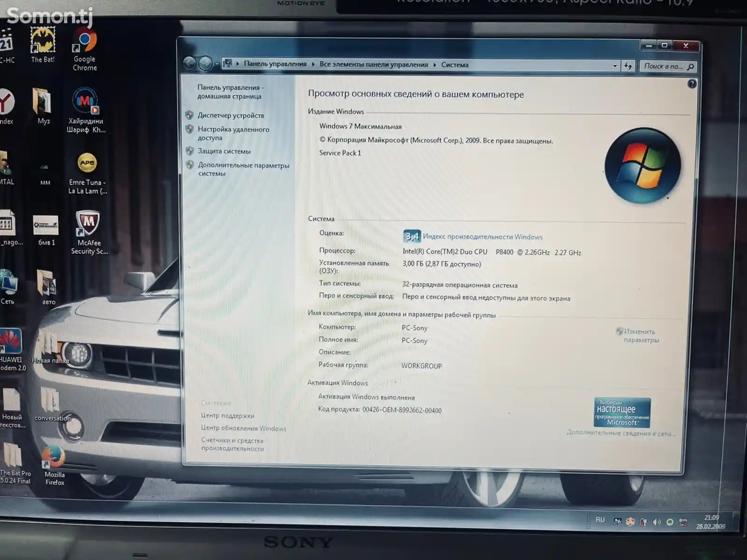The height and width of the screenshot is (560, 747).
Task: Open the авто folder on desktop
Action: [48, 287]
